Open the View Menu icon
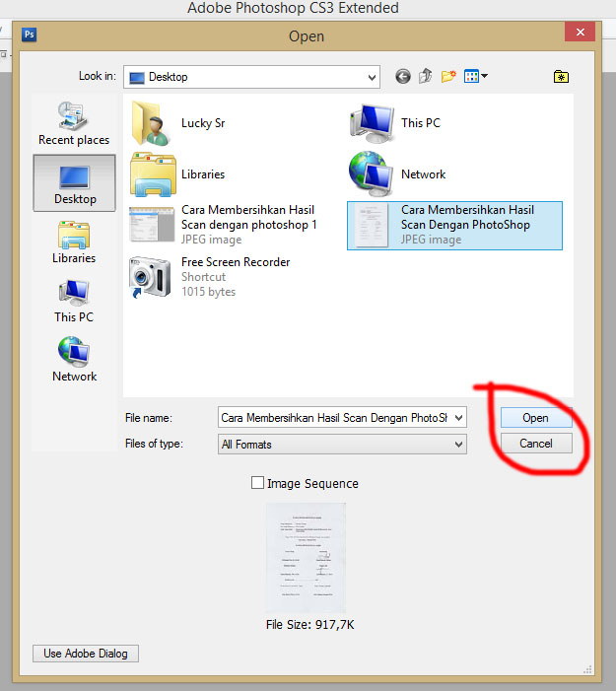Image resolution: width=616 pixels, height=691 pixels. tap(475, 76)
